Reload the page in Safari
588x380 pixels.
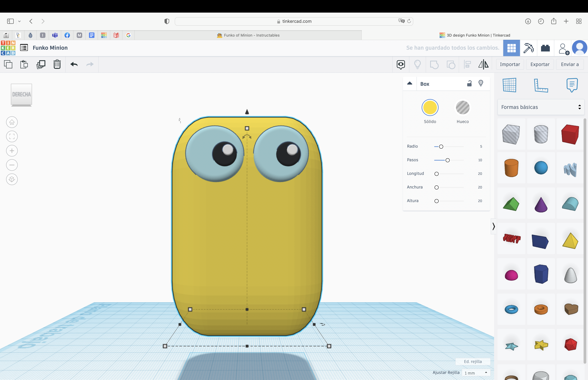click(409, 21)
